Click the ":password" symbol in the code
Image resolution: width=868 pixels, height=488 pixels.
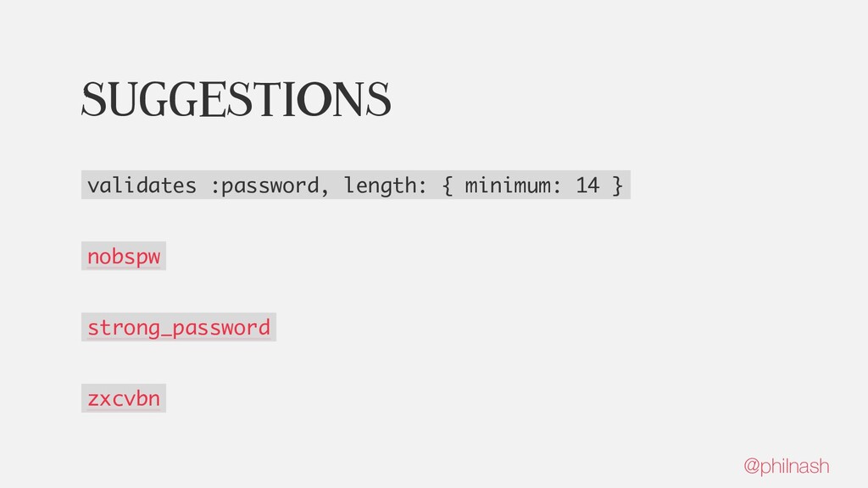[x=264, y=185]
